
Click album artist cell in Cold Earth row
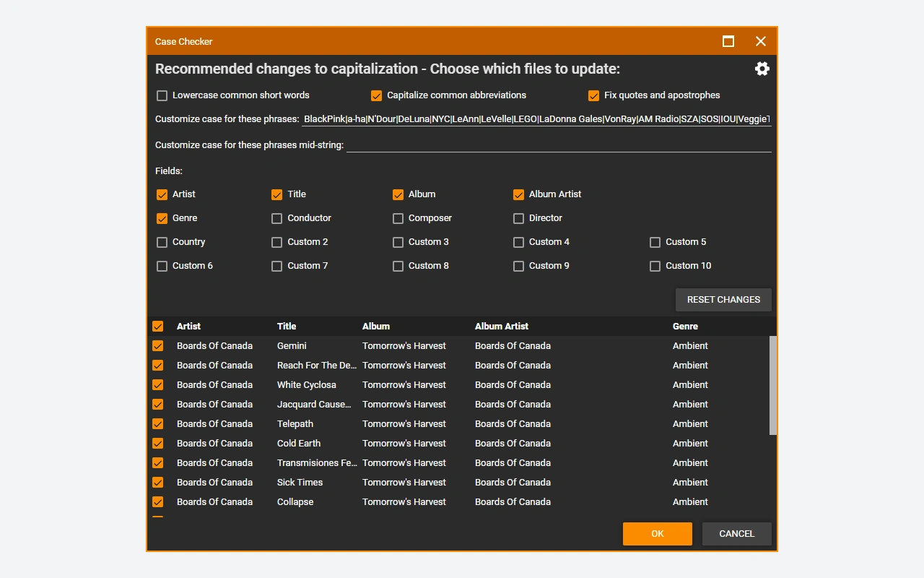[x=513, y=444]
